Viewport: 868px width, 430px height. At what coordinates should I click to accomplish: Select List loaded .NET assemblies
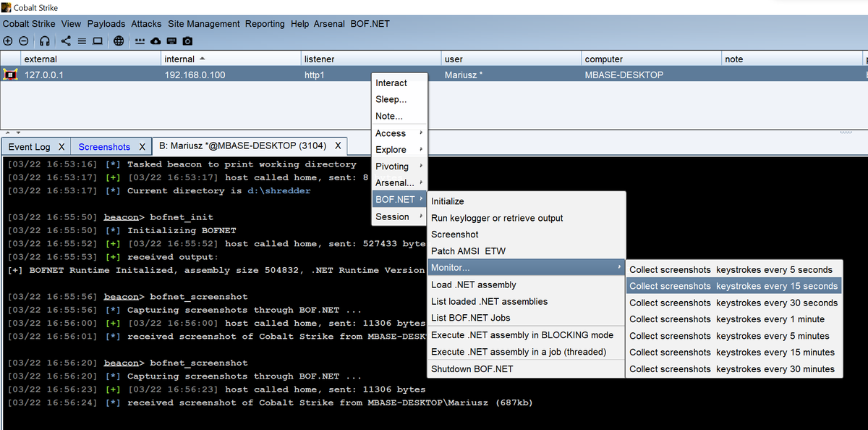[x=527, y=301]
